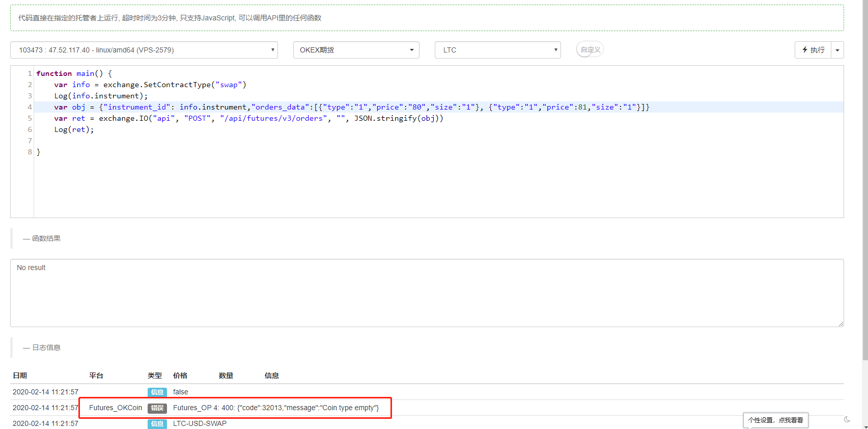The image size is (868, 429).
Task: Click the resize grip of the result box
Action: coord(841,324)
